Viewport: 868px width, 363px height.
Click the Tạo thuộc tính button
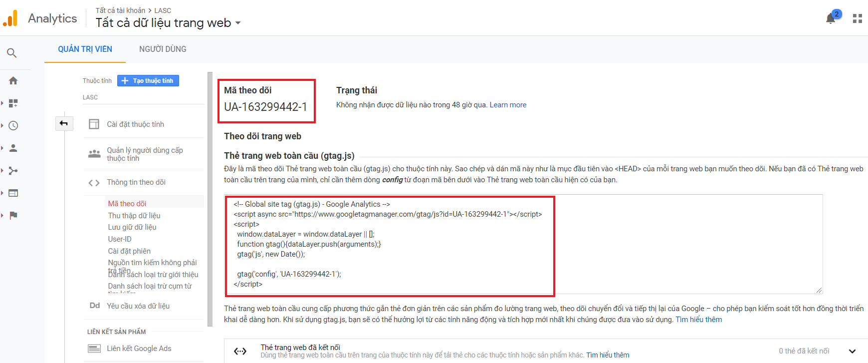tap(148, 80)
